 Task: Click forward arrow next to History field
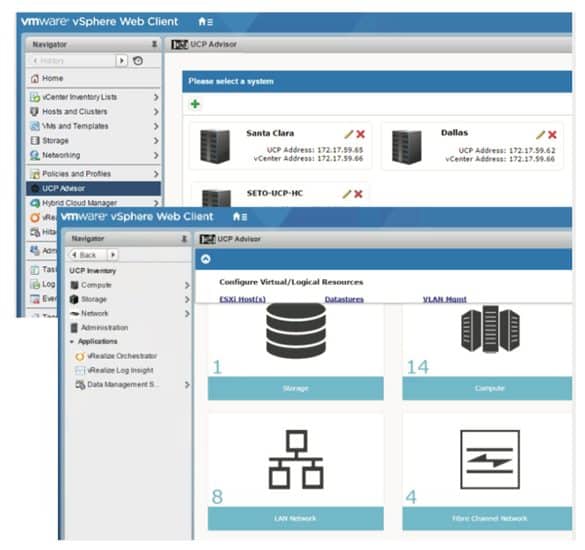click(x=122, y=60)
